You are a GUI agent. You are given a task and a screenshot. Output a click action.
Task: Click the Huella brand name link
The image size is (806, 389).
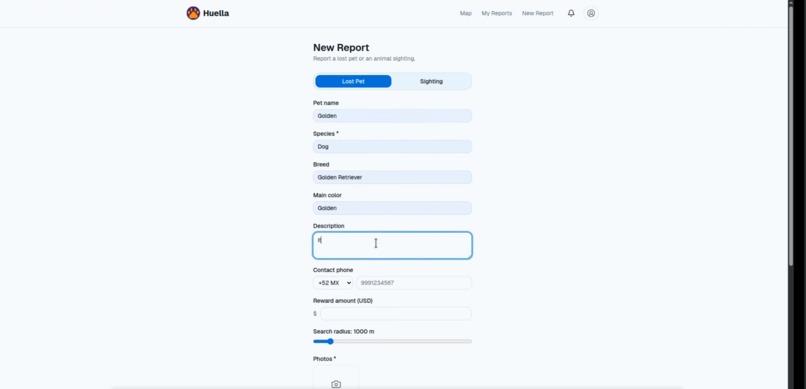(216, 13)
